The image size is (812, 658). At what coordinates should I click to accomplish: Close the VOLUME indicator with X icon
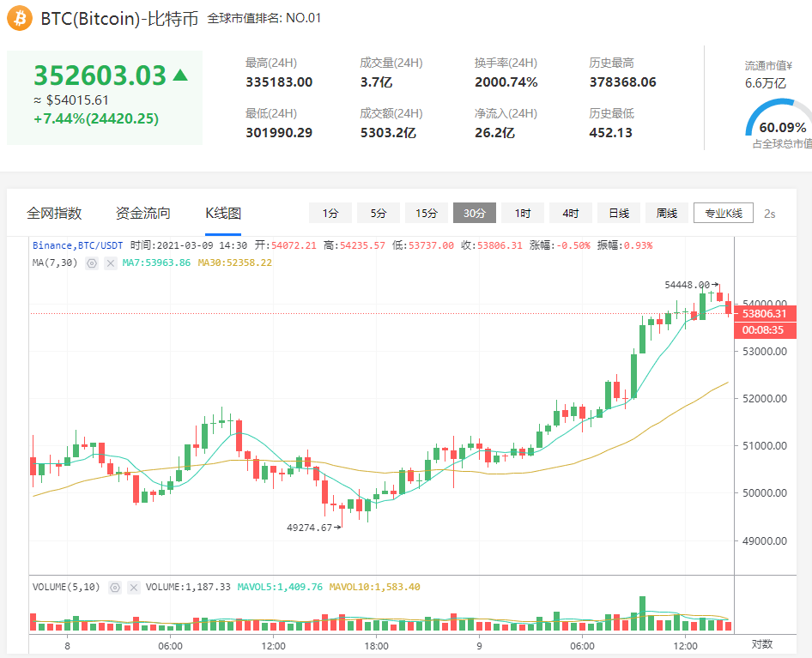133,588
